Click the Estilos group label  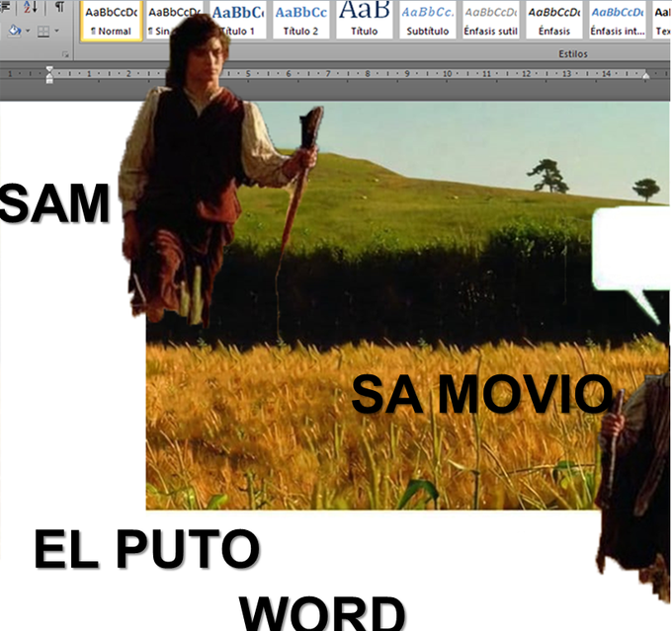point(573,54)
